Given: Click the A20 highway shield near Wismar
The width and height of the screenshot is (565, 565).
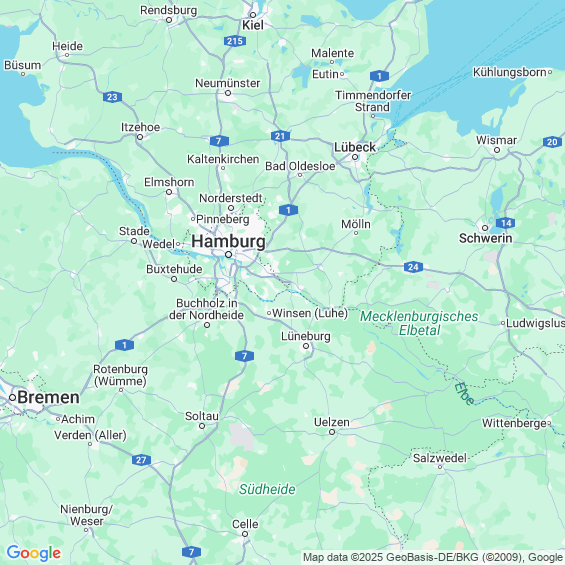Looking at the screenshot, I should [x=552, y=142].
